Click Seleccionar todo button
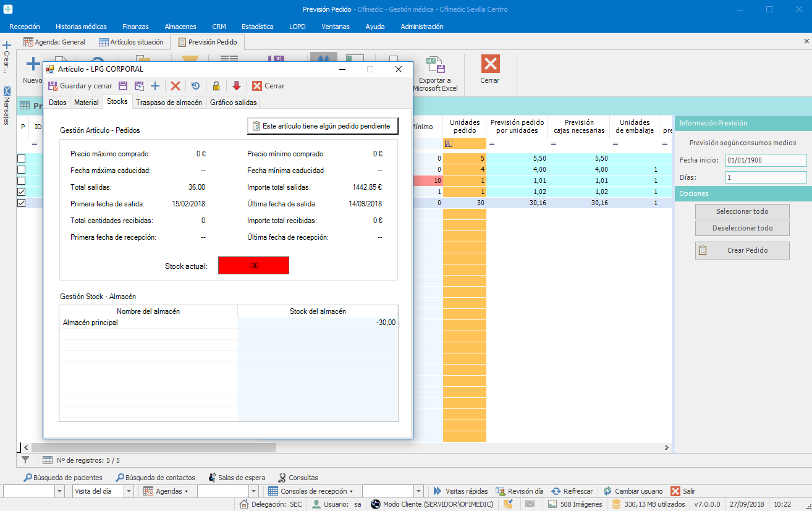Screen dimensions: 812x511 (742, 211)
